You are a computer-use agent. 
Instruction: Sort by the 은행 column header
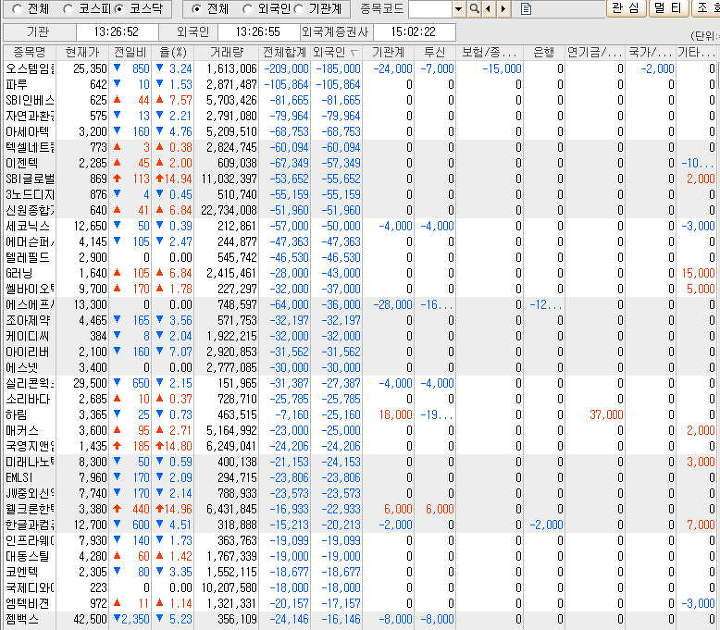coord(544,52)
